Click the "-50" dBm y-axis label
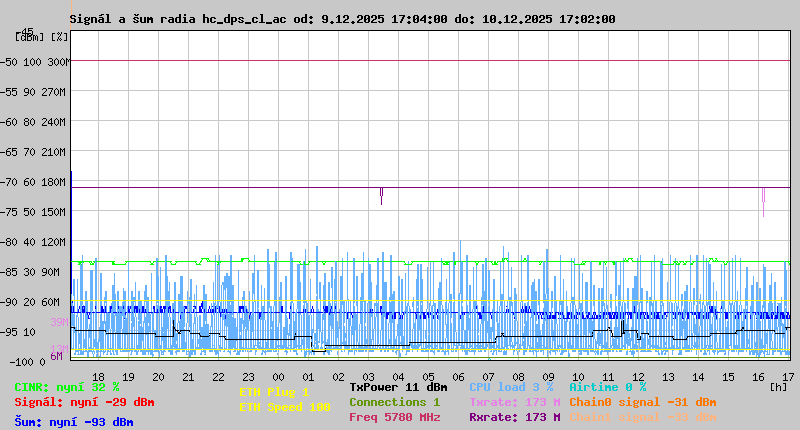Viewport: 800px width, 430px height. (9, 62)
